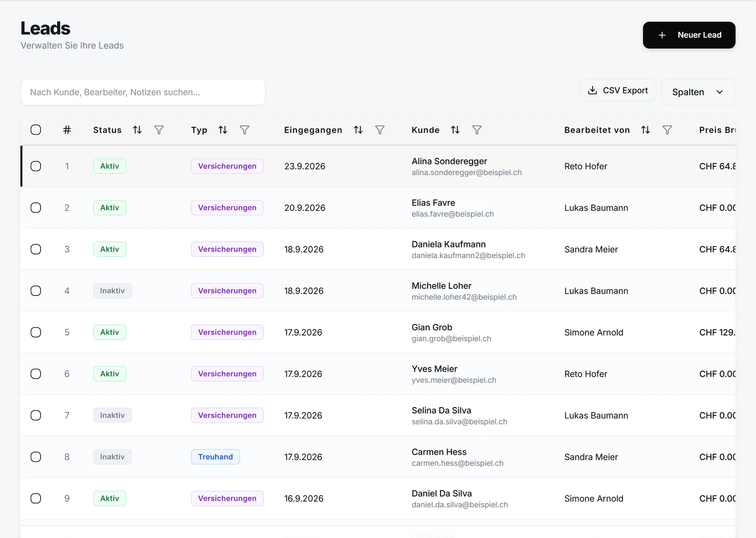Click the Inaktiv badge for Selina Da Silva

(112, 416)
